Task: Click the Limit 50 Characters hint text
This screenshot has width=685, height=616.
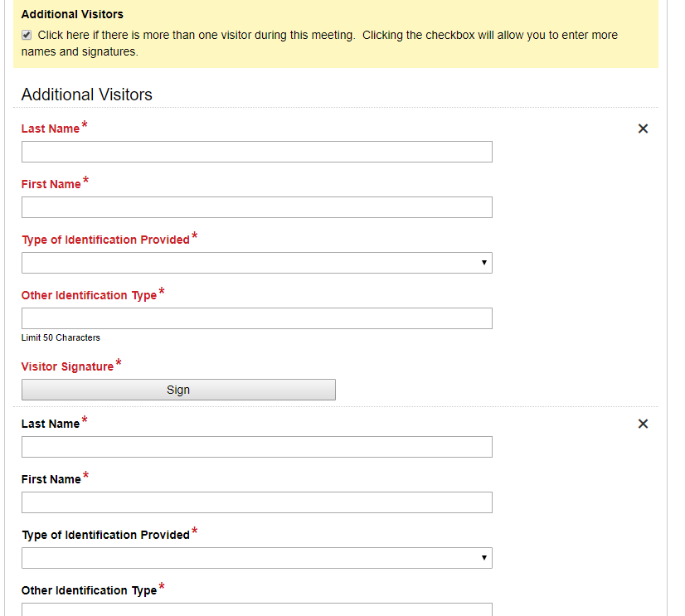Action: pos(61,337)
